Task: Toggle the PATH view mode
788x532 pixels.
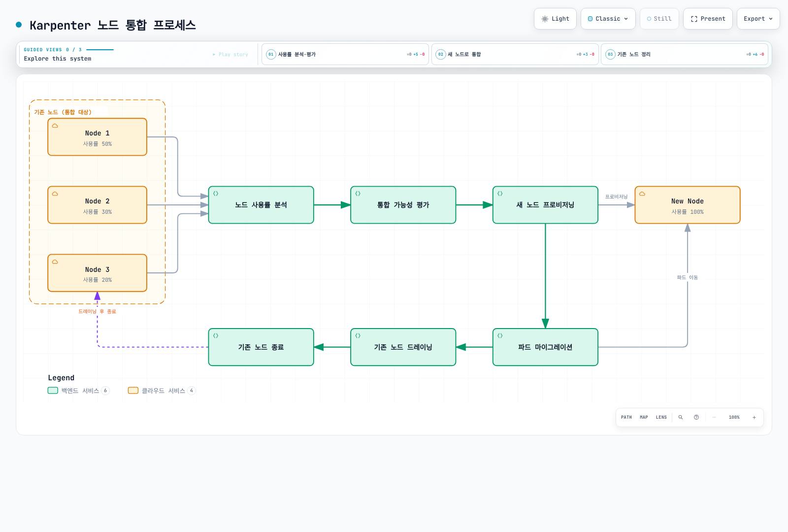Action: tap(626, 417)
